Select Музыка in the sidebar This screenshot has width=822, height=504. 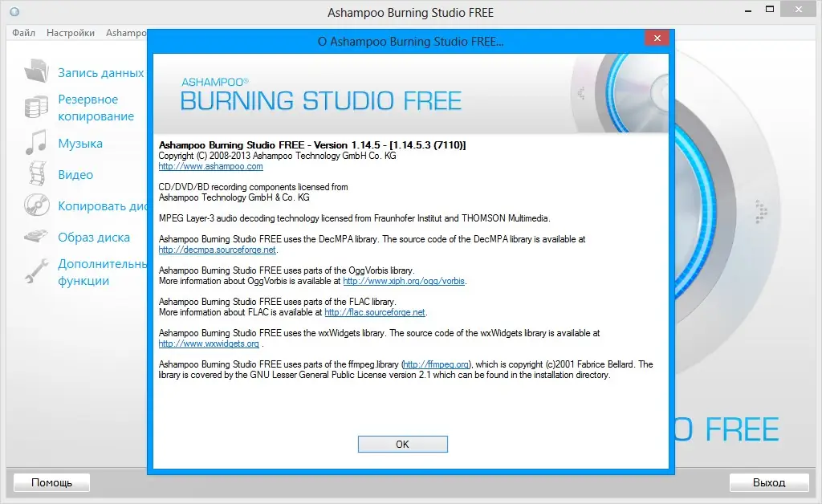(x=80, y=143)
